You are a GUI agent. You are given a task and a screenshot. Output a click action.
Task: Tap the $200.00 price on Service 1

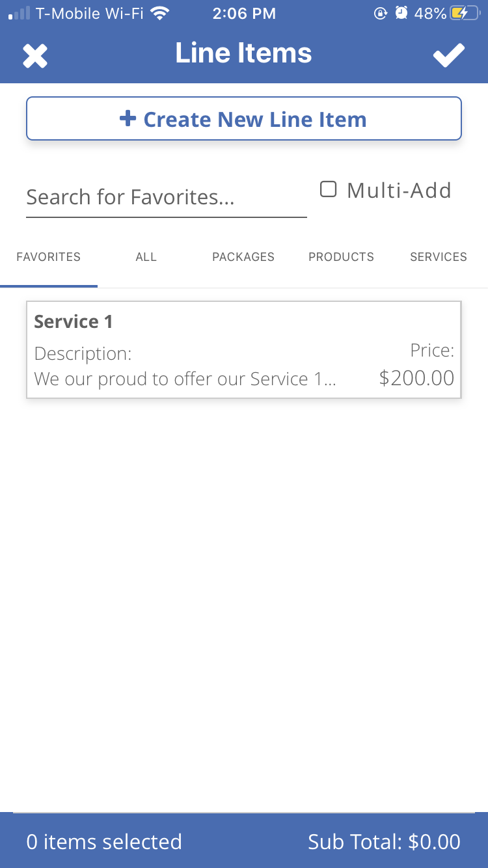pos(416,378)
